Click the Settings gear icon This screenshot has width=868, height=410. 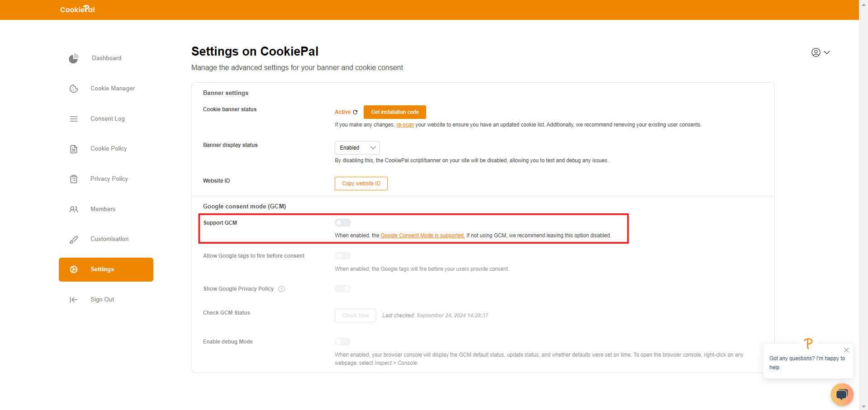(x=74, y=269)
